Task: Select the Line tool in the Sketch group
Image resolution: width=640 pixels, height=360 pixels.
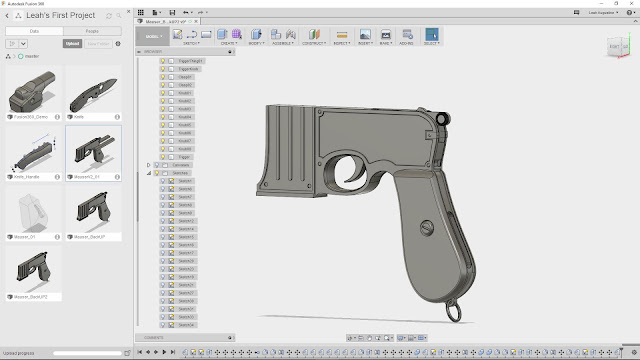Action: [192, 34]
